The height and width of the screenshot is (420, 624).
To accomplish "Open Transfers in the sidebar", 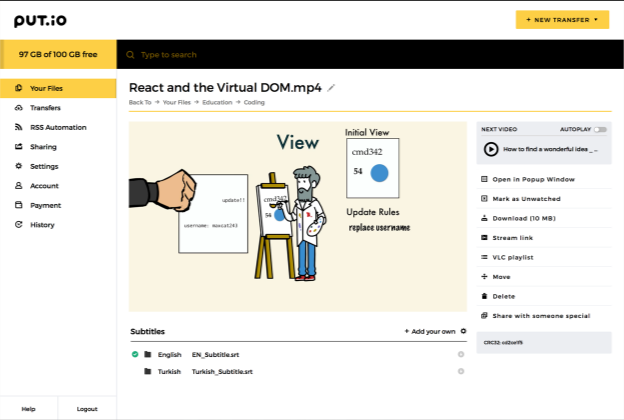I will tap(45, 108).
